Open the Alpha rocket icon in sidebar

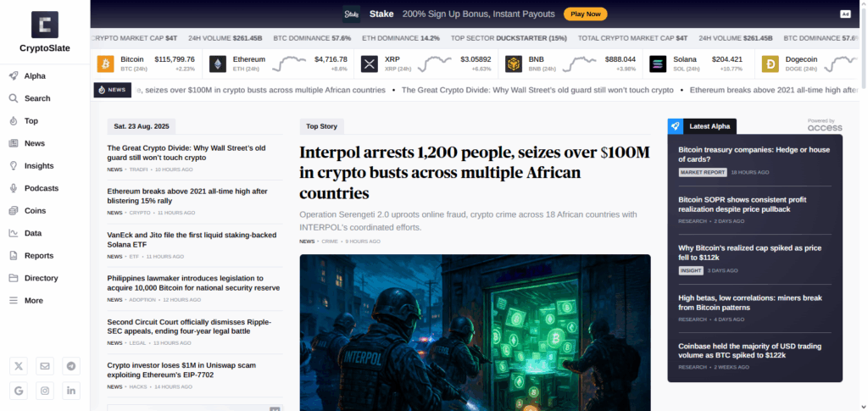click(14, 75)
